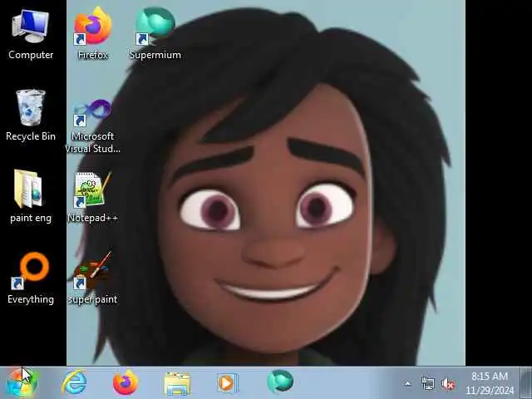The width and height of the screenshot is (532, 399).
Task: Click the Show desktop button
Action: (525, 382)
